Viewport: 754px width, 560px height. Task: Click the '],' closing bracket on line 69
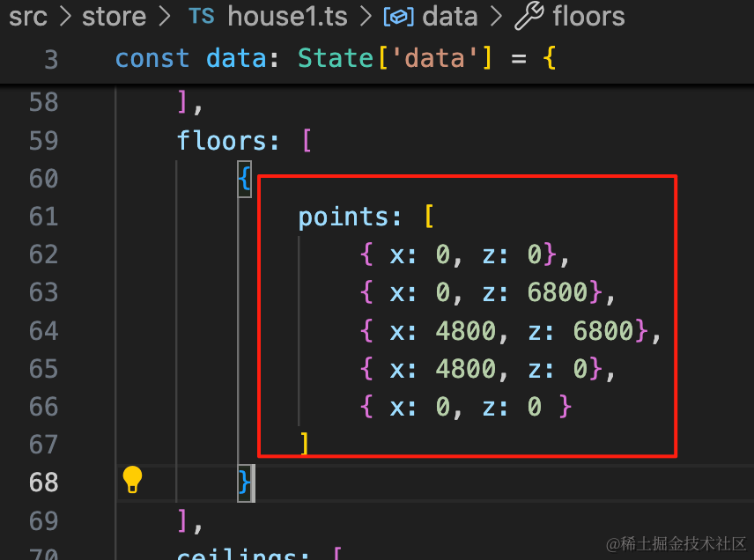point(190,520)
